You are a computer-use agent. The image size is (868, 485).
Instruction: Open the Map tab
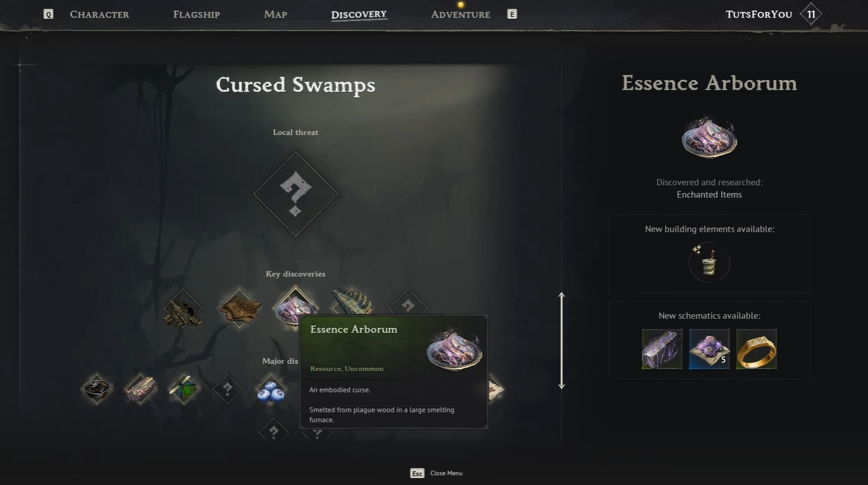coord(275,14)
